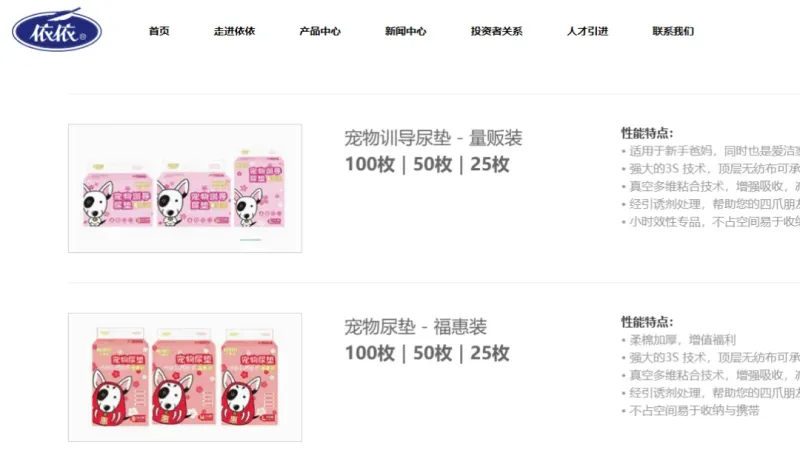The height and width of the screenshot is (464, 800).
Task: Click the 宠物尿垫 - 福惠装 title
Action: [415, 327]
